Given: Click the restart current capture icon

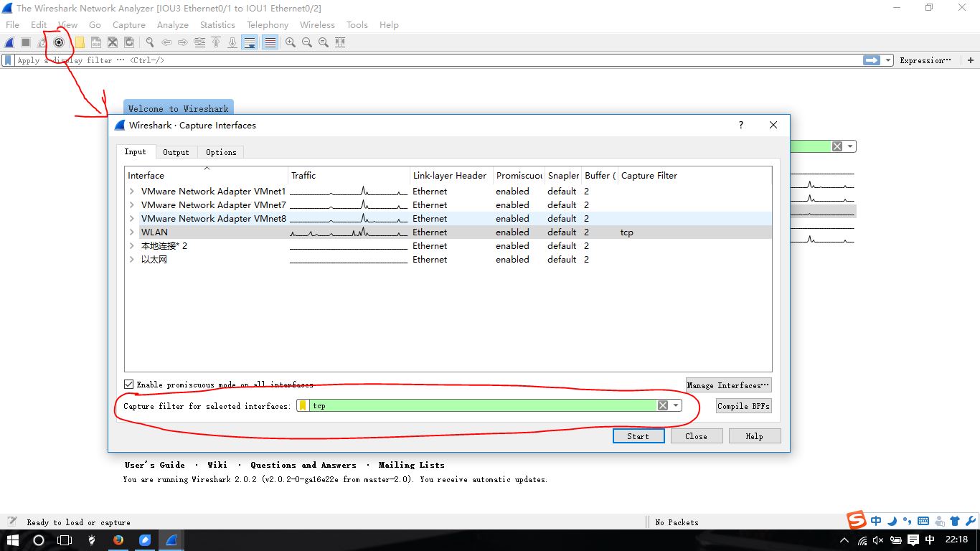Looking at the screenshot, I should (x=42, y=42).
